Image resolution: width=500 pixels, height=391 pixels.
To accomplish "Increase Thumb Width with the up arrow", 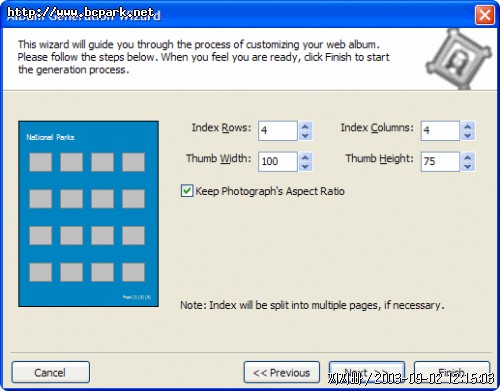I will [305, 157].
